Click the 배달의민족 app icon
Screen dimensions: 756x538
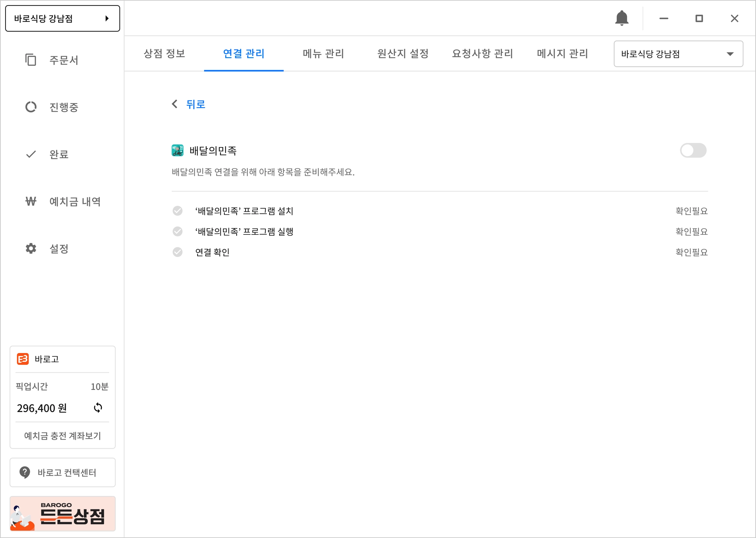[178, 150]
